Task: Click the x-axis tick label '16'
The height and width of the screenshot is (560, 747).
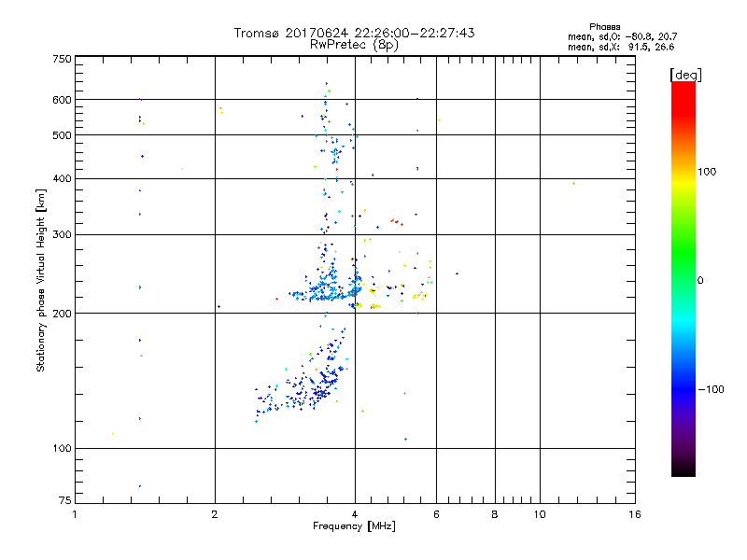Action: 635,514
